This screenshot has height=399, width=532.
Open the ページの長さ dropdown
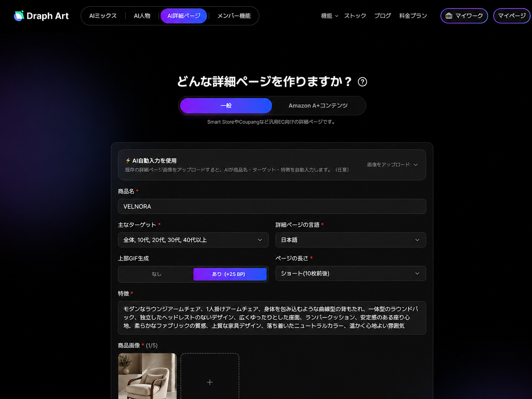351,273
